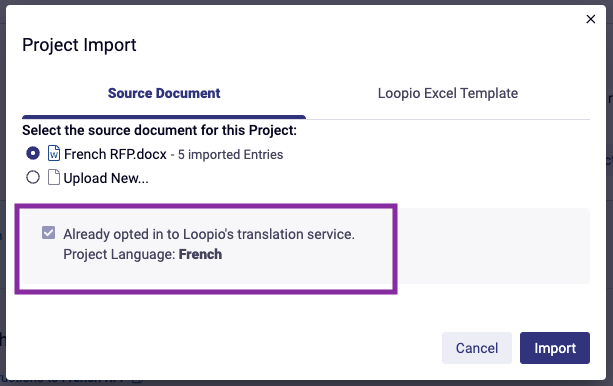Click the Already opted in translation text
This screenshot has height=386, width=613.
click(209, 234)
